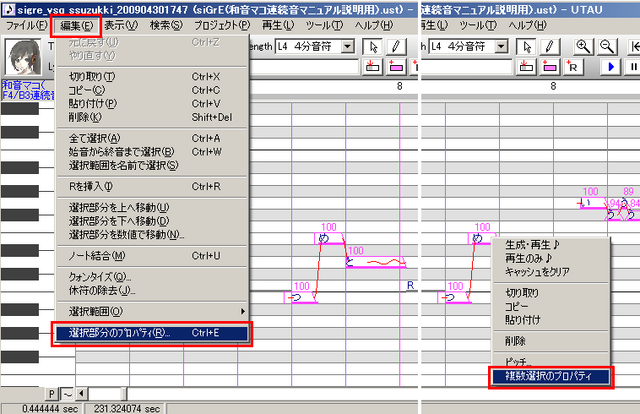
Task: Open ヘルプ(H) in Edit-menu window
Action: pyautogui.click(x=373, y=26)
